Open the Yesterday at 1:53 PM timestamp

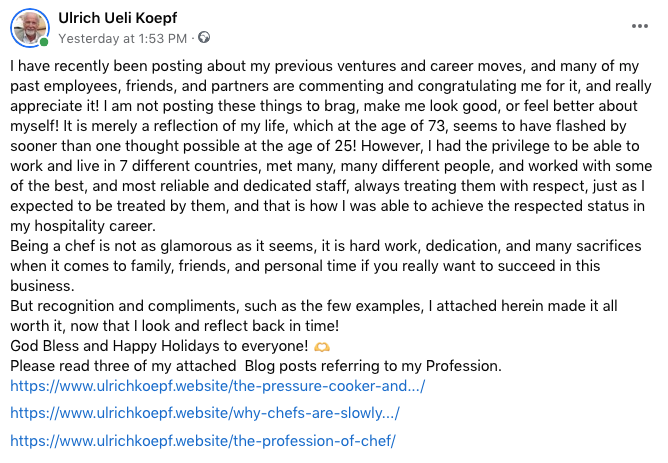tap(122, 38)
